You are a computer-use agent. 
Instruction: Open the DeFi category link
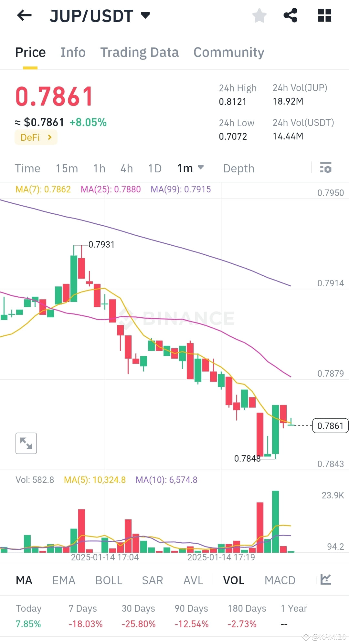click(x=36, y=137)
